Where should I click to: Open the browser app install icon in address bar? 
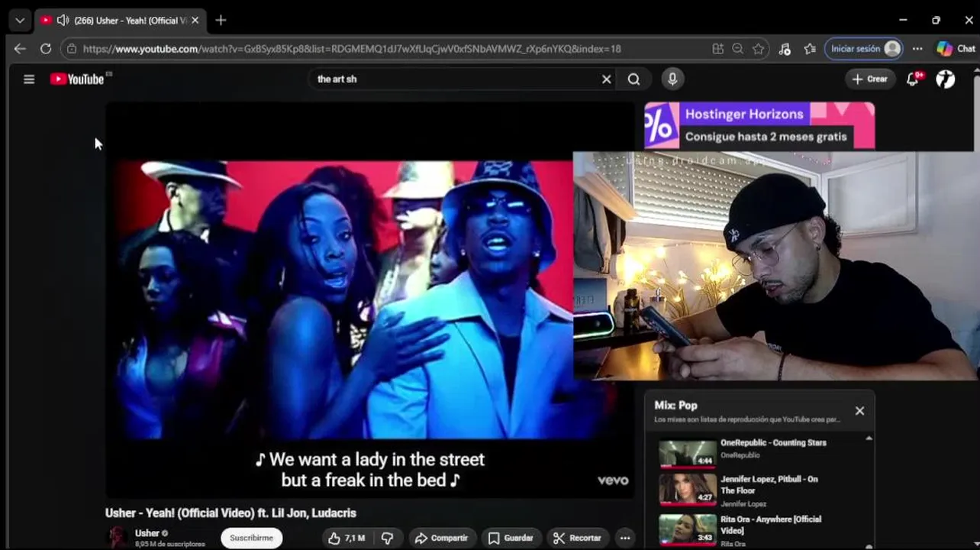(718, 48)
